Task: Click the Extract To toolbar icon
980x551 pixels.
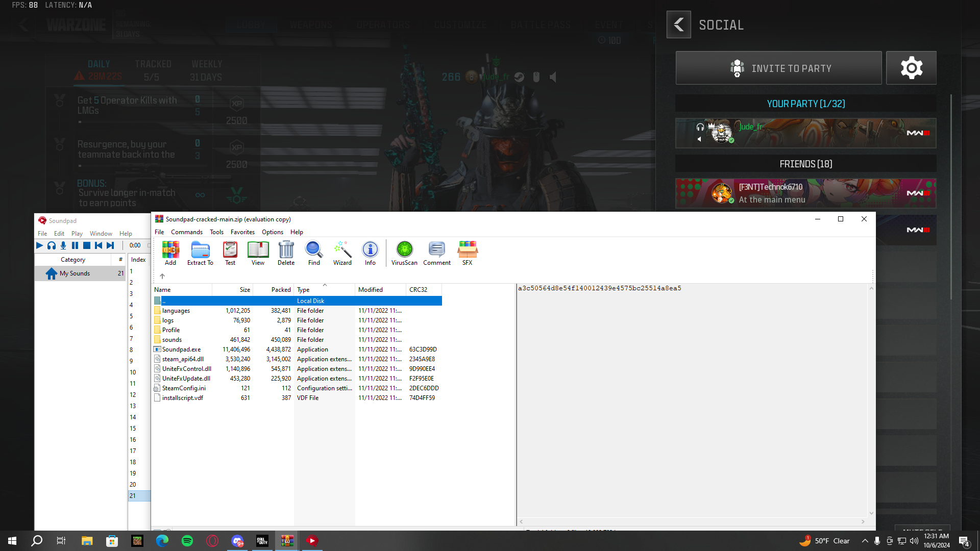Action: tap(200, 253)
